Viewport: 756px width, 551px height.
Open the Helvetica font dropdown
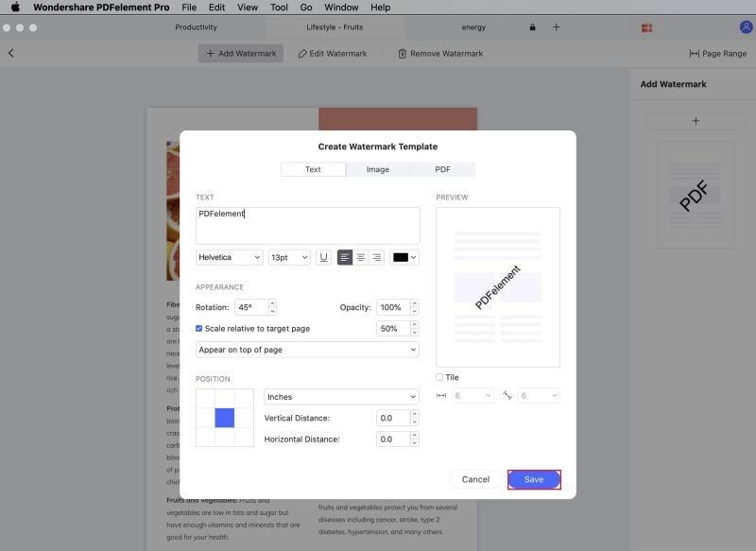[229, 257]
